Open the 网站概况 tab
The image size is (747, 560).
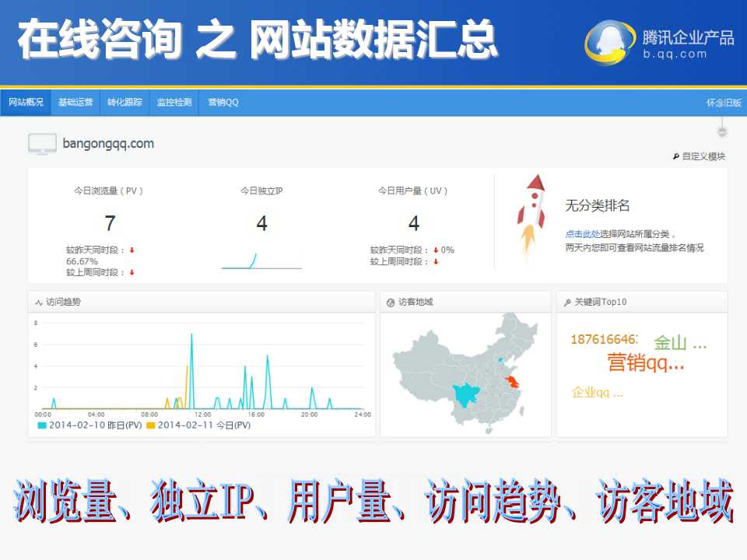pyautogui.click(x=26, y=103)
